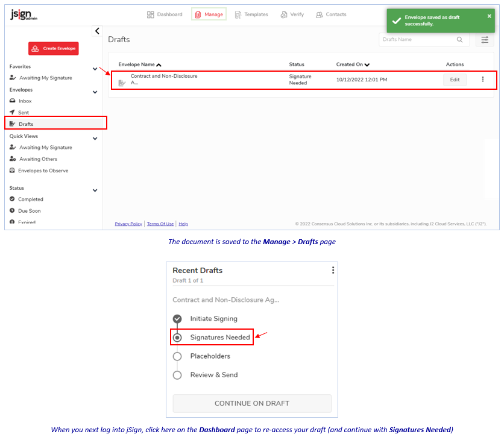Screen dimensions: 504x440
Task: Open the Terms Of Use link
Action: [x=160, y=224]
